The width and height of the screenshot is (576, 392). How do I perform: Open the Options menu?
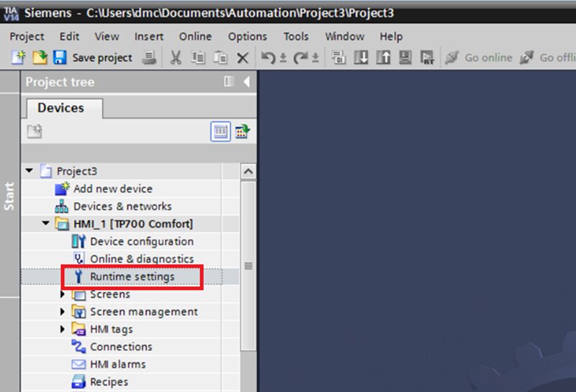coord(248,37)
